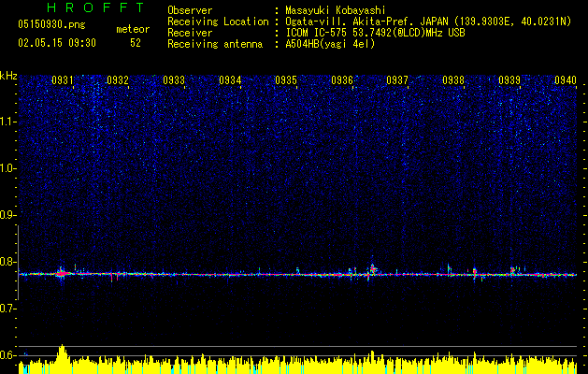Click the 0.6 kHz axis label
This screenshot has height=374, width=588.
(x=7, y=355)
